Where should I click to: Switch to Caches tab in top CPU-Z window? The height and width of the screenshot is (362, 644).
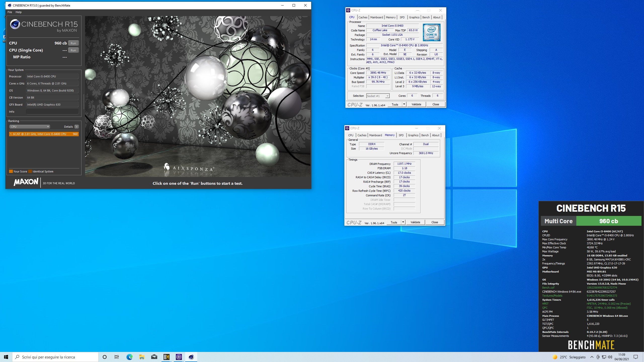(x=363, y=17)
